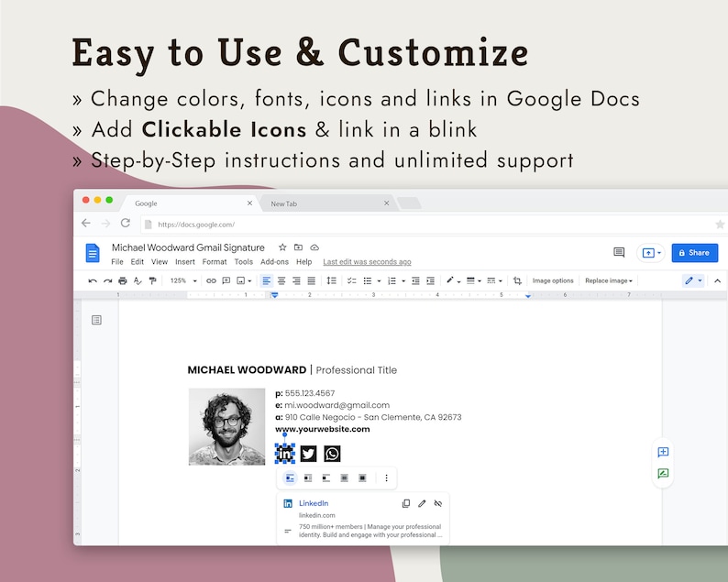Open the Add-ons menu
This screenshot has width=728, height=582.
274,262
